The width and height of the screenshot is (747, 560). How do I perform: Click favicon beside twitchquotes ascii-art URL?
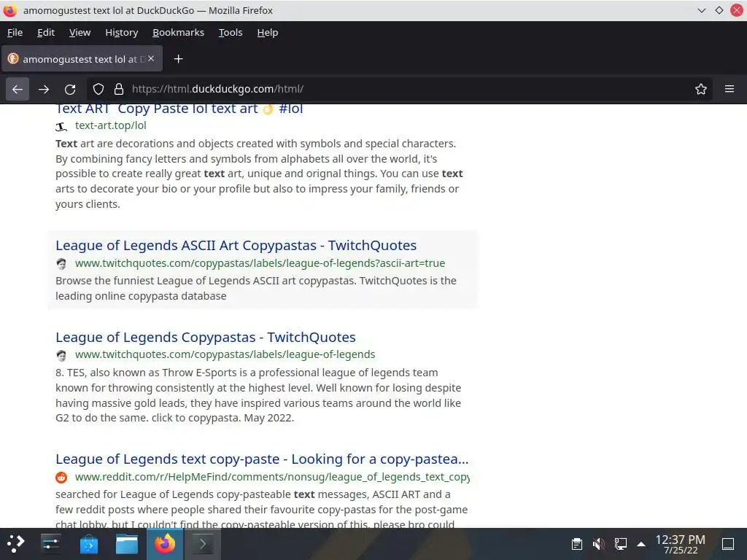click(x=61, y=263)
